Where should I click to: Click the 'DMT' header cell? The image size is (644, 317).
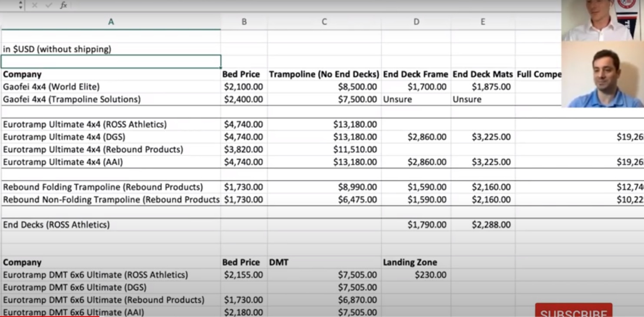coord(324,262)
